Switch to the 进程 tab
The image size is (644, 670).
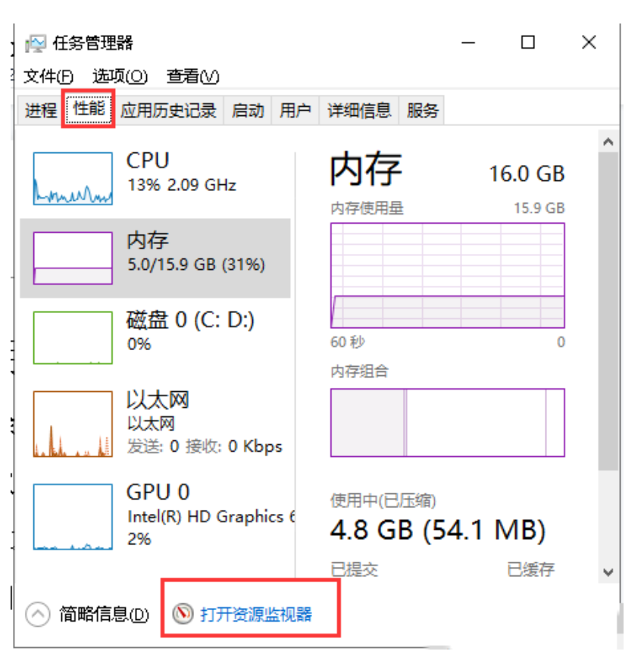(41, 111)
